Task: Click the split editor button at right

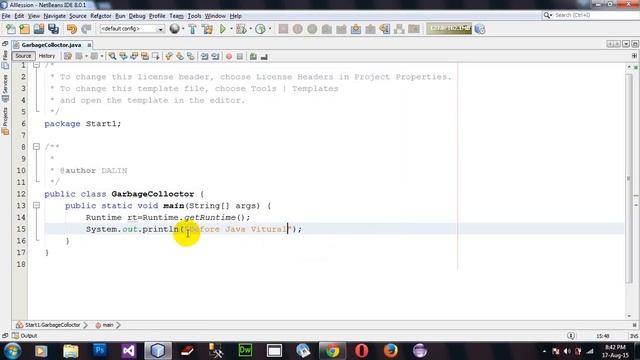Action: [634, 56]
